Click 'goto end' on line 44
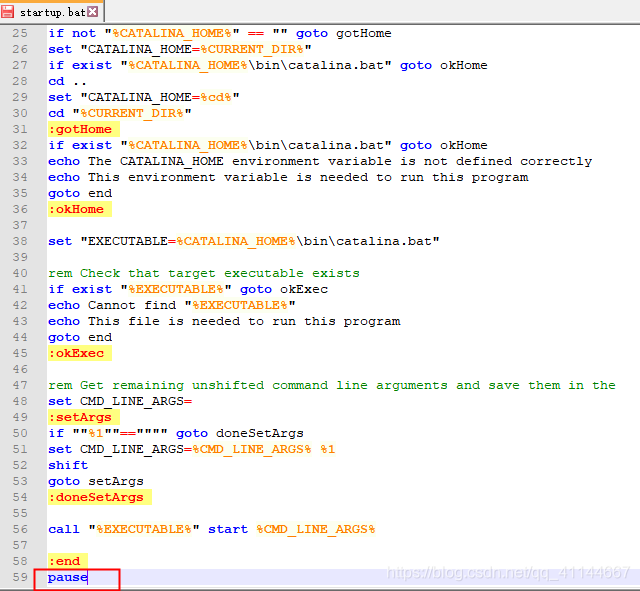The image size is (640, 591). coord(80,337)
